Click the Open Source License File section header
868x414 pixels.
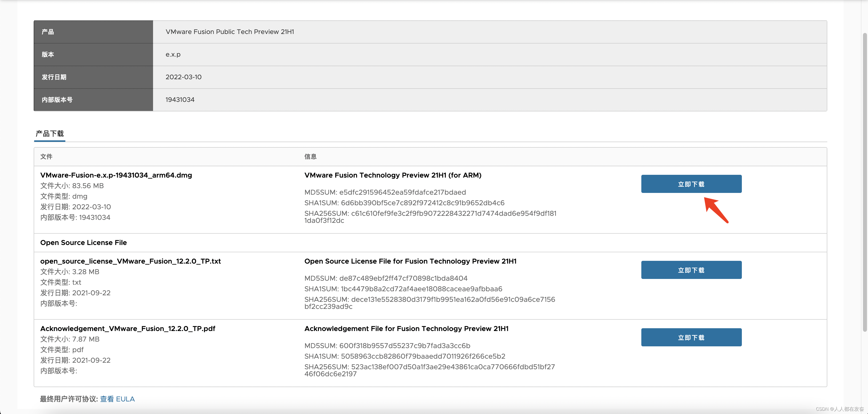(84, 242)
